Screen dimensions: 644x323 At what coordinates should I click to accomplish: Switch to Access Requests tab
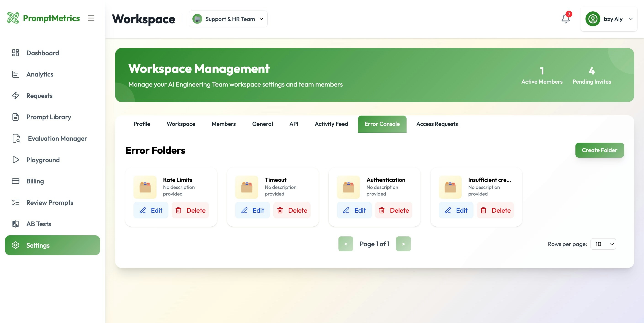[437, 124]
